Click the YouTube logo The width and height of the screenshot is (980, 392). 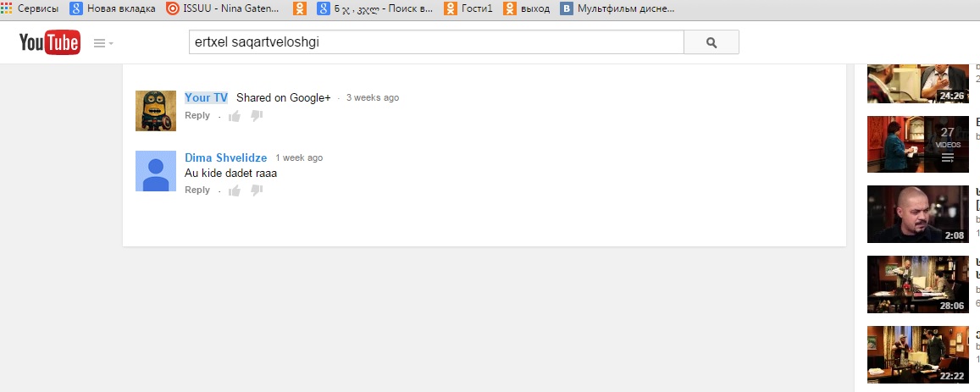click(x=49, y=42)
